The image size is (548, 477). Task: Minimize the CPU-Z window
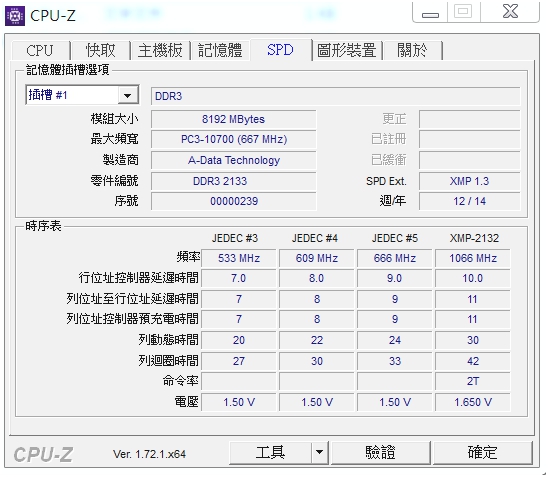[430, 13]
